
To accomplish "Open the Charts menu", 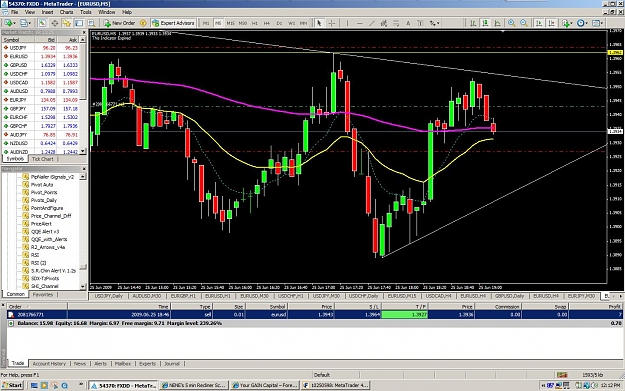I will (67, 12).
